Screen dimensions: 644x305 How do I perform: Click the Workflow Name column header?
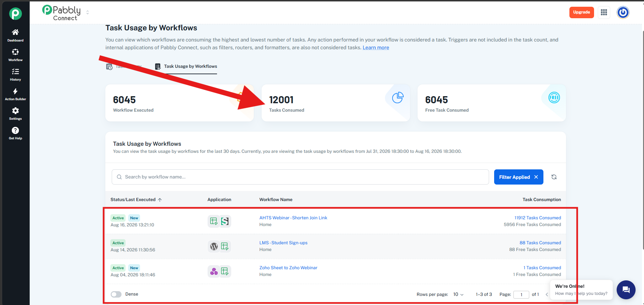coord(276,200)
